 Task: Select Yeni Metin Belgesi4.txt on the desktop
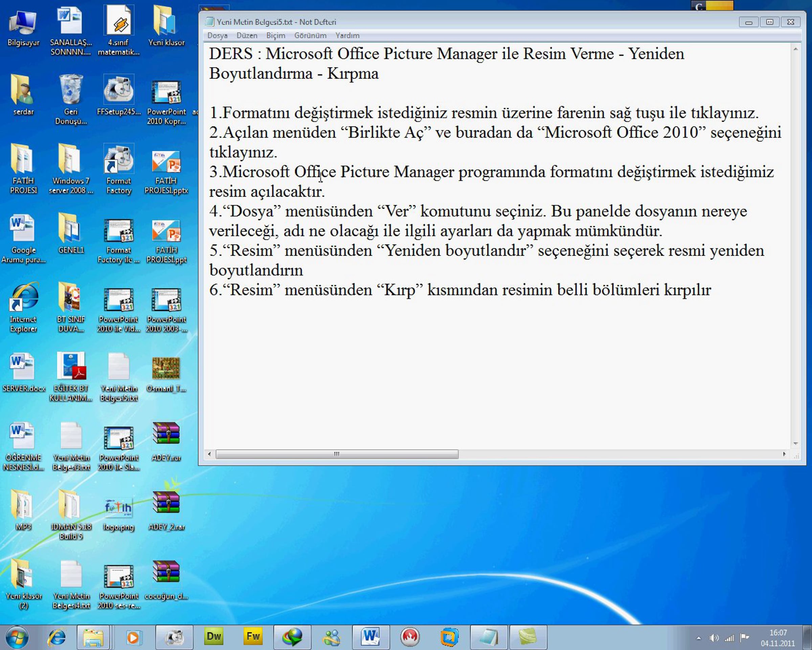pyautogui.click(x=71, y=585)
